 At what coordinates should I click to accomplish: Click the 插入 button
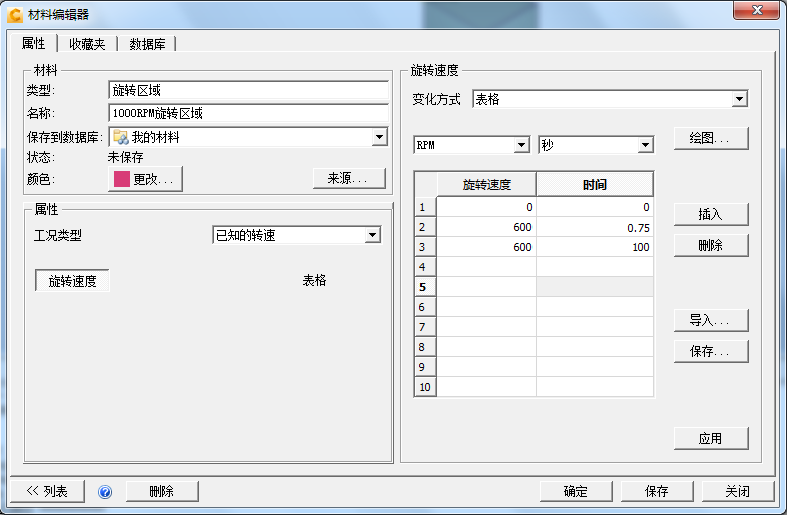[711, 214]
